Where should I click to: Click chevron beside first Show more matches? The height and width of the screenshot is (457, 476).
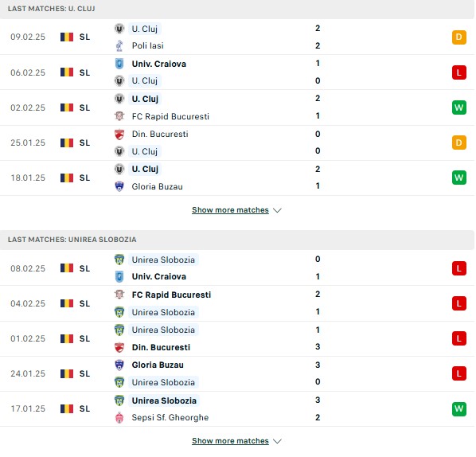277,210
